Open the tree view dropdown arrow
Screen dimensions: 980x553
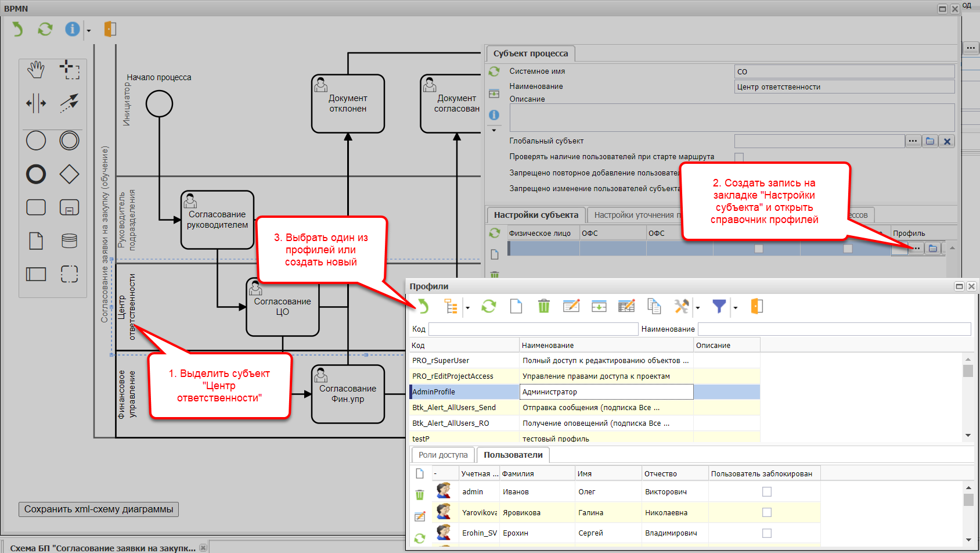pyautogui.click(x=467, y=308)
